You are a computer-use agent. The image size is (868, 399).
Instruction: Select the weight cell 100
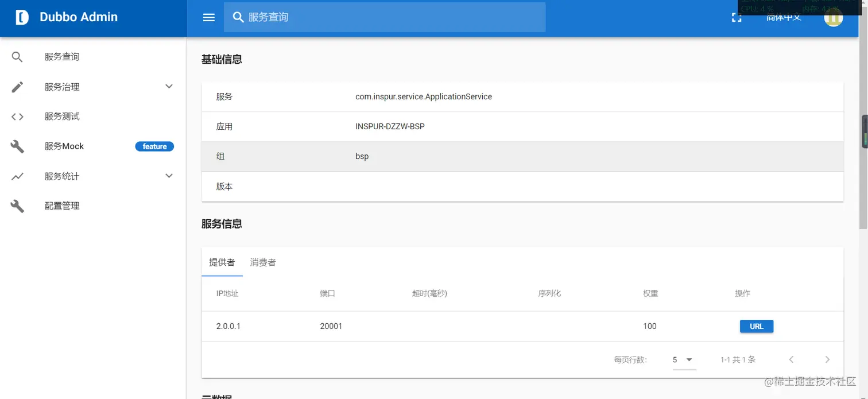tap(650, 326)
